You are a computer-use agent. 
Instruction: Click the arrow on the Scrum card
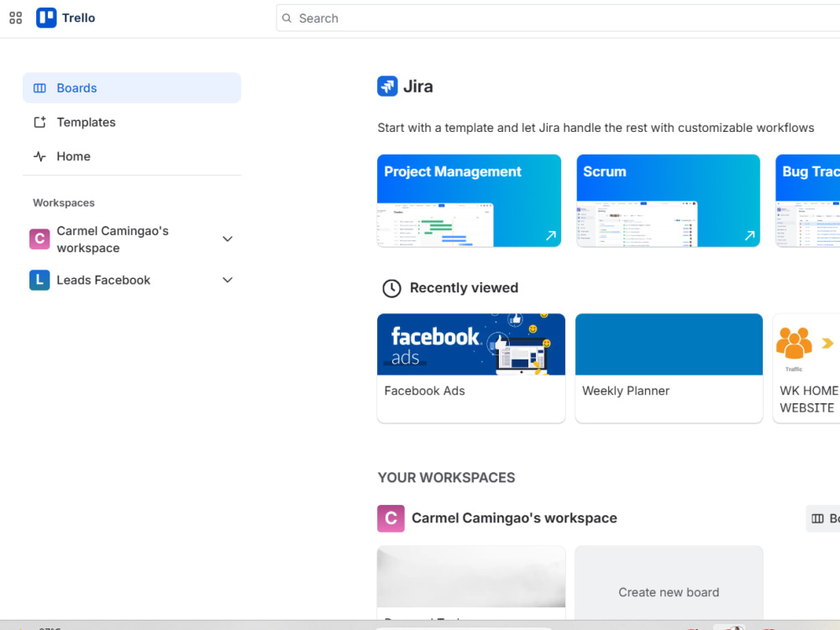(x=749, y=236)
